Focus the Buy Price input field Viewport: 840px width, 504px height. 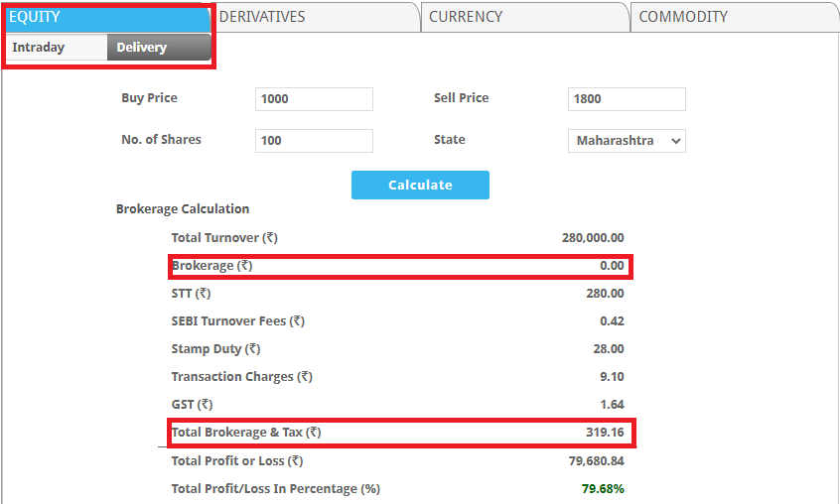tap(314, 99)
